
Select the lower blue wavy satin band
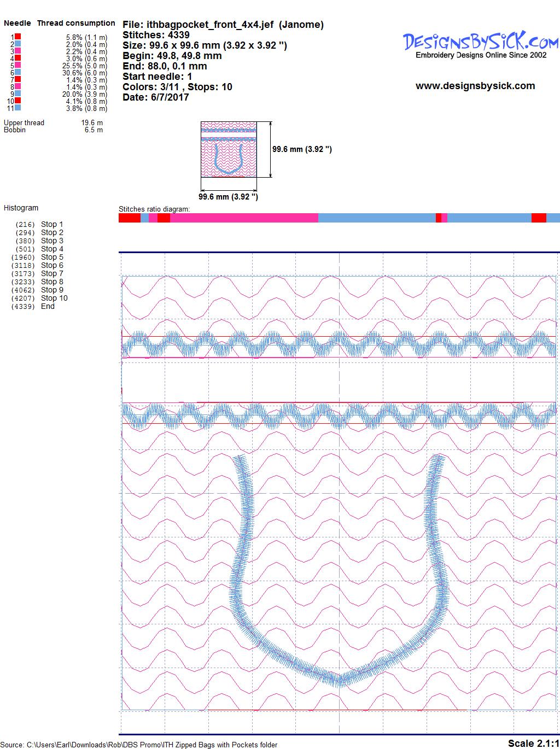tap(339, 415)
